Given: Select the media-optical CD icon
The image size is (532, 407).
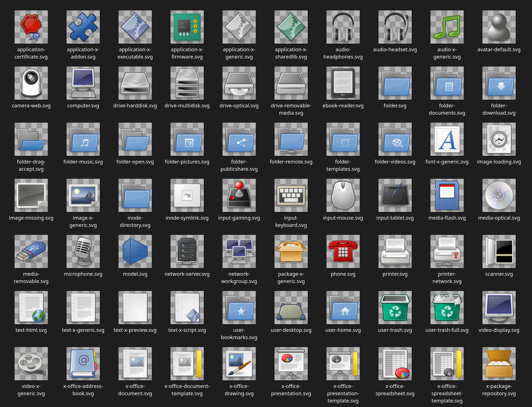Looking at the screenshot, I should [x=499, y=195].
